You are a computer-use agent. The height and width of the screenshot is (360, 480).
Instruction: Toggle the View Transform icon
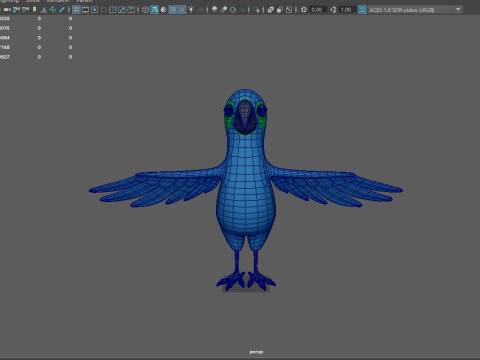pyautogui.click(x=362, y=10)
